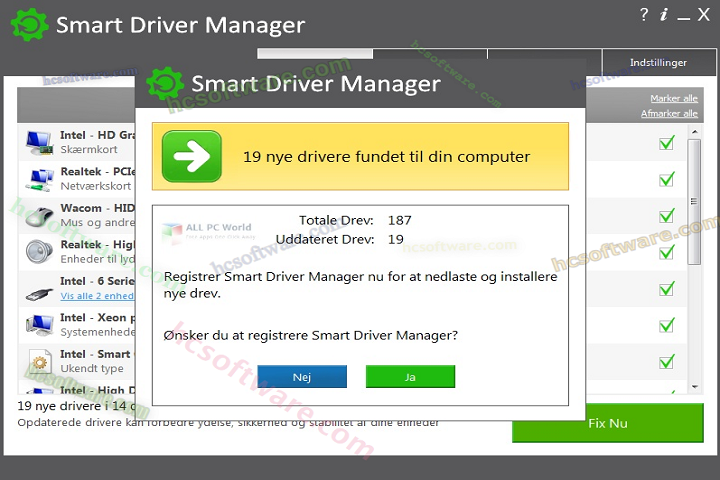This screenshot has height=480, width=720.
Task: Uncheck the Intel HD Graphics checkbox
Action: [x=667, y=143]
